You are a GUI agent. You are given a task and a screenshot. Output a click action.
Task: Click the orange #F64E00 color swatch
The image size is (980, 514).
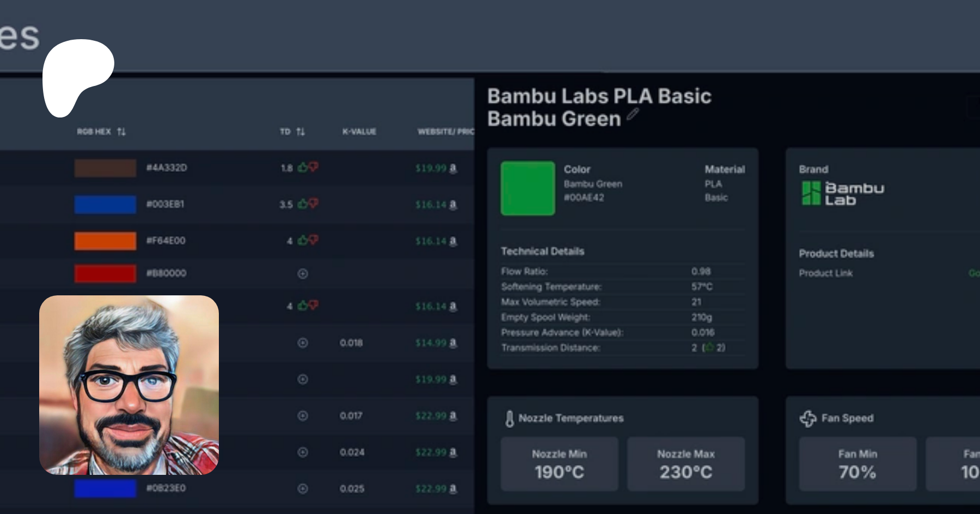click(x=105, y=240)
